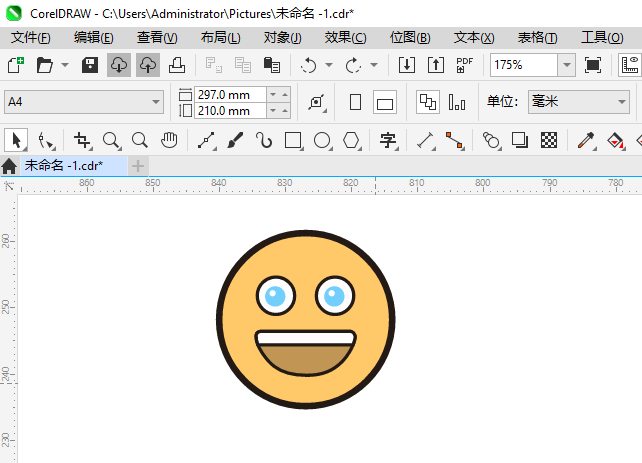Set page to portrait orientation
642x463 pixels.
pyautogui.click(x=355, y=102)
